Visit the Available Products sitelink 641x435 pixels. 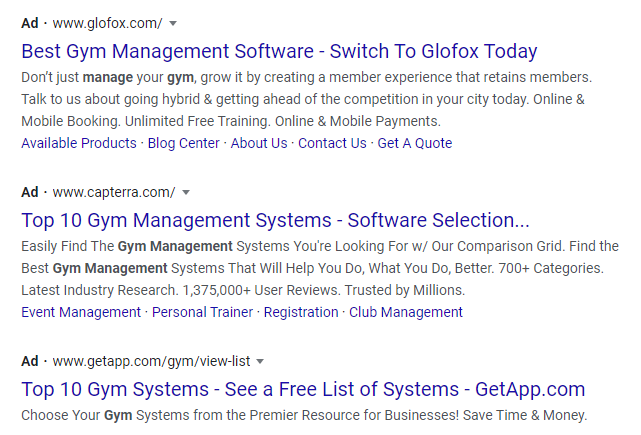click(79, 143)
